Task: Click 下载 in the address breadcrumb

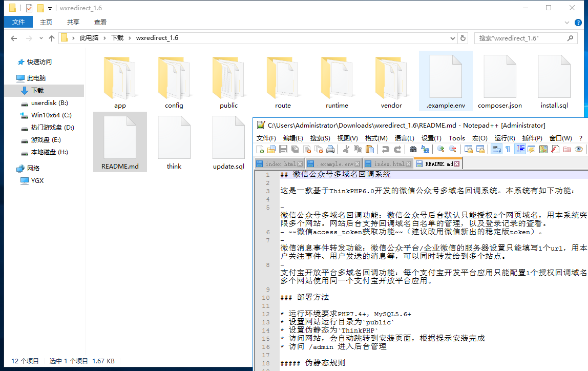Action: pos(117,38)
